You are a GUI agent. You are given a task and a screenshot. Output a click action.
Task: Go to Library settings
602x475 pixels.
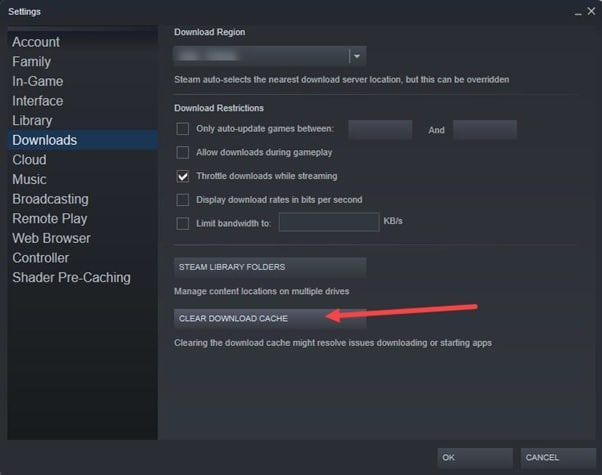(x=32, y=121)
